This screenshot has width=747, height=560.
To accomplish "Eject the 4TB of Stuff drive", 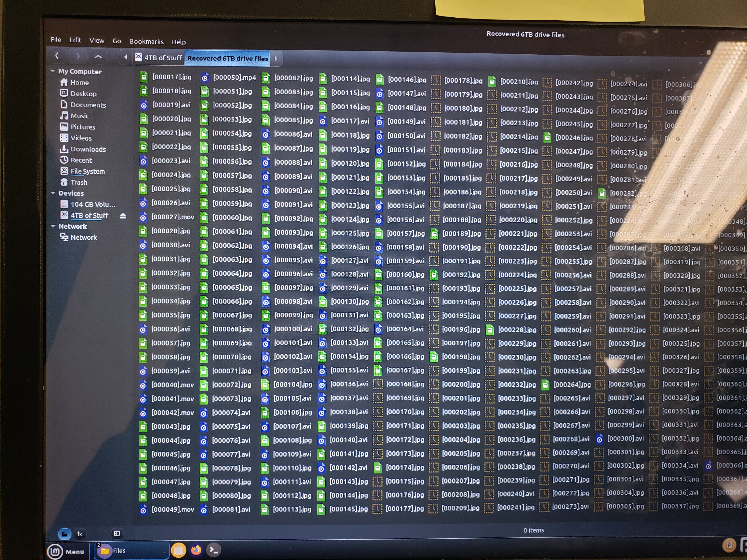I will 123,216.
